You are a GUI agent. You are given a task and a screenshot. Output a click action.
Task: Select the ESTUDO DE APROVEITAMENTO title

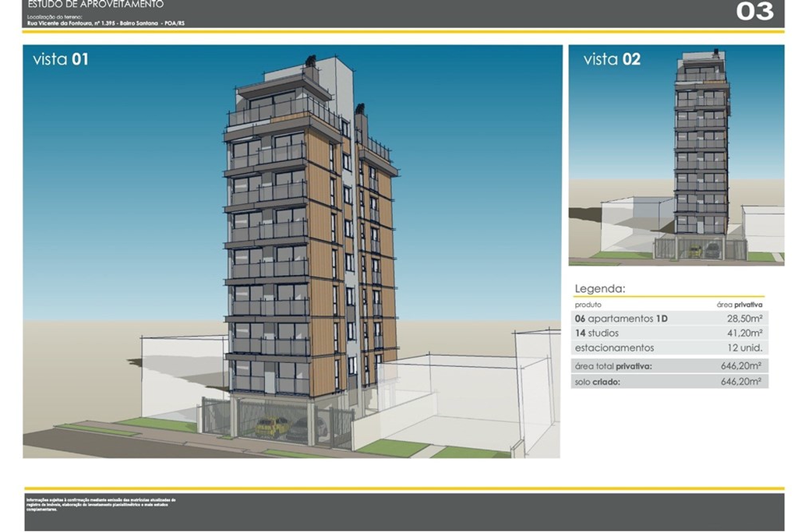(94, 4)
